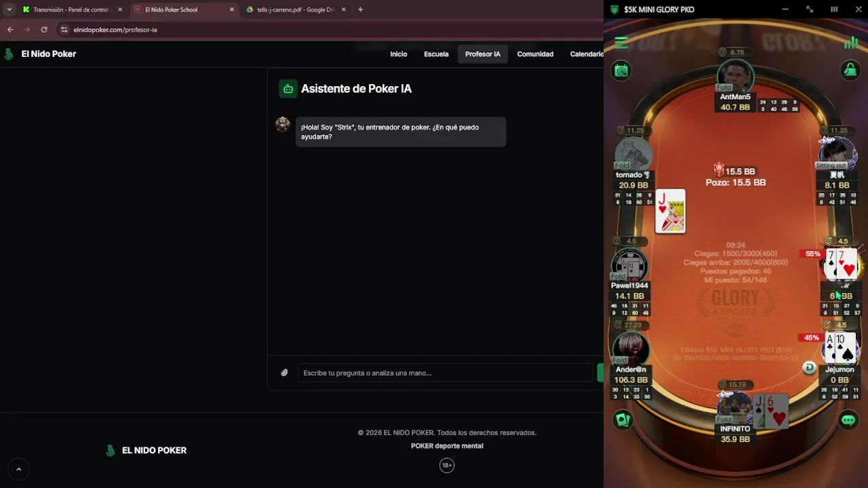This screenshot has height=488, width=868.
Task: Open Inicio in site navigation
Action: click(x=399, y=54)
